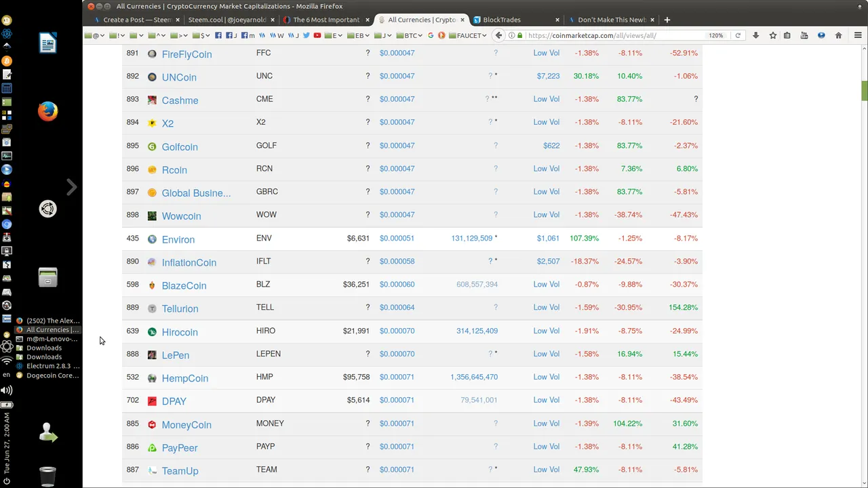This screenshot has height=488, width=868.
Task: Expand the panel with the gray chevron
Action: [x=71, y=187]
